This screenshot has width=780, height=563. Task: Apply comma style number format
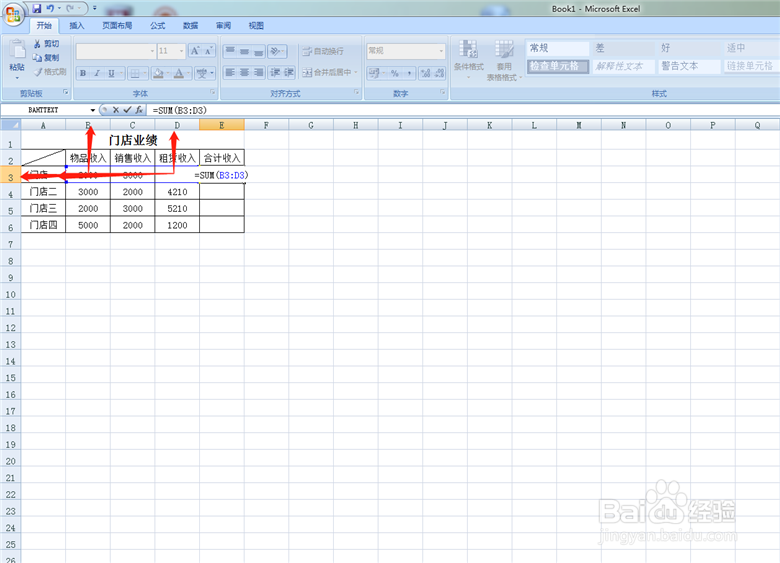point(408,73)
